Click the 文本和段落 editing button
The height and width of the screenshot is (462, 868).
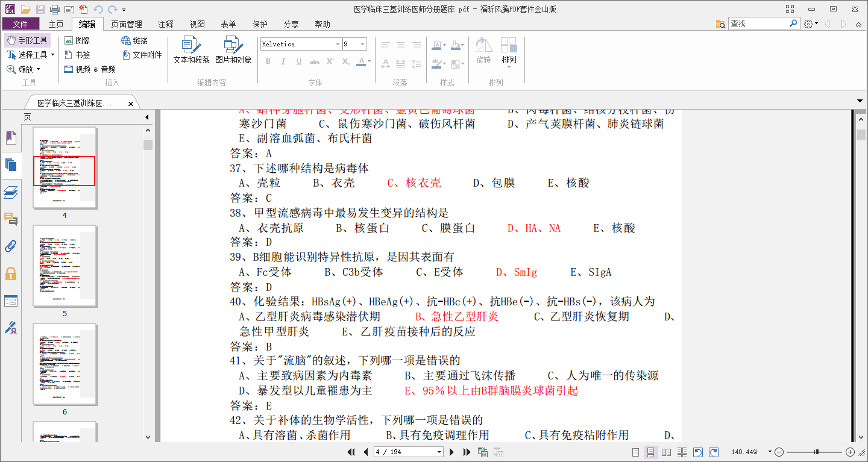coord(190,51)
